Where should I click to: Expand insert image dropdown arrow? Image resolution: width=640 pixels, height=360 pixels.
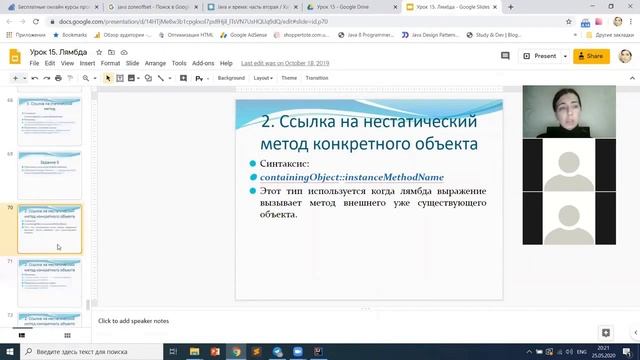138,78
